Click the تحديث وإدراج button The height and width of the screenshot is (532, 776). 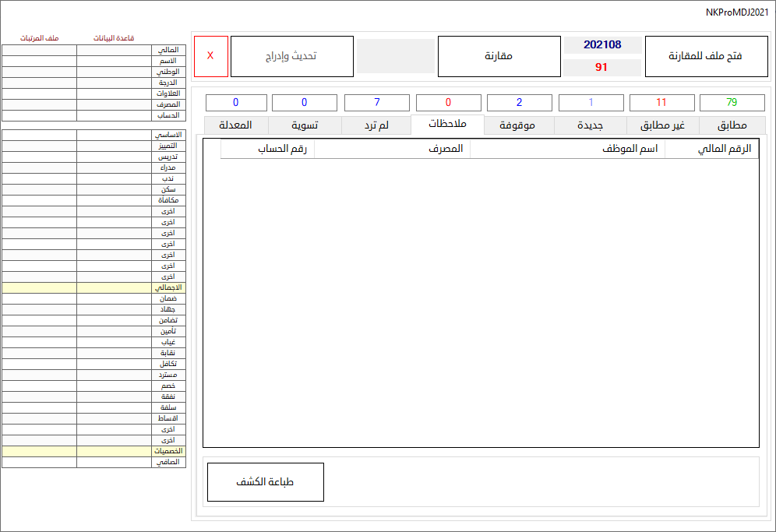pos(292,56)
